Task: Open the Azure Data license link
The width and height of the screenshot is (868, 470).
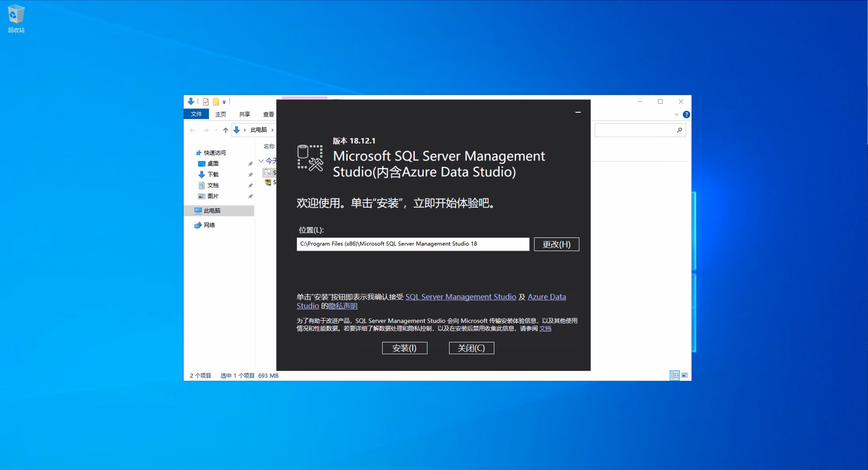Action: tap(546, 297)
